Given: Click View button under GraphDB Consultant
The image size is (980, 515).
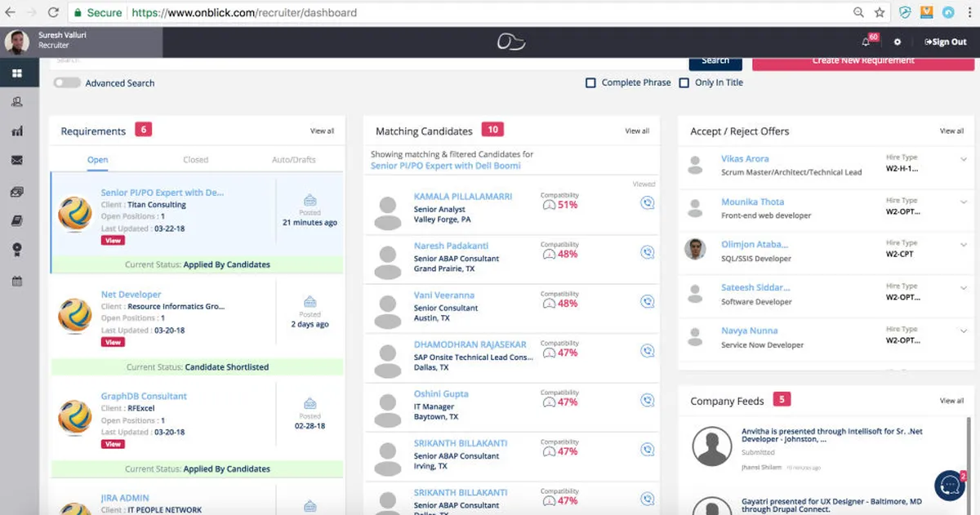Looking at the screenshot, I should click(113, 444).
